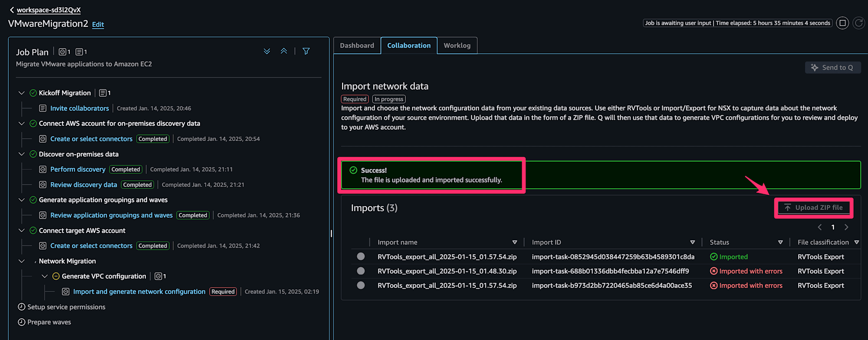This screenshot has height=340, width=868.
Task: Click Review discovery data task icon
Action: pos(43,185)
